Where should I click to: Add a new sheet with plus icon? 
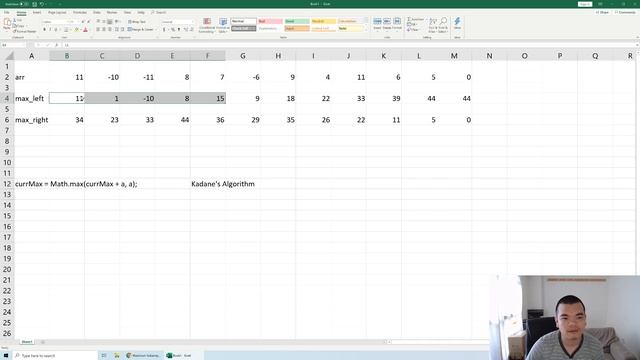[x=42, y=342]
